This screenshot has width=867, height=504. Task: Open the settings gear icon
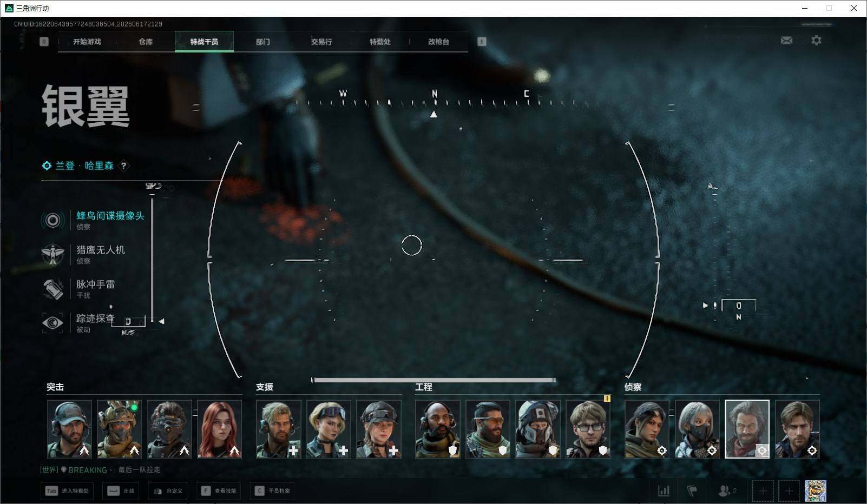816,41
